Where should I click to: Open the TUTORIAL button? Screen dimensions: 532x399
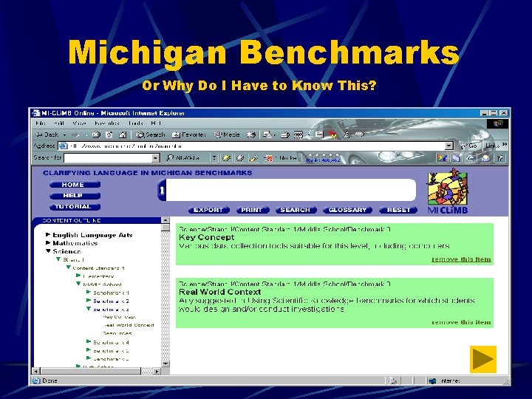pos(75,207)
